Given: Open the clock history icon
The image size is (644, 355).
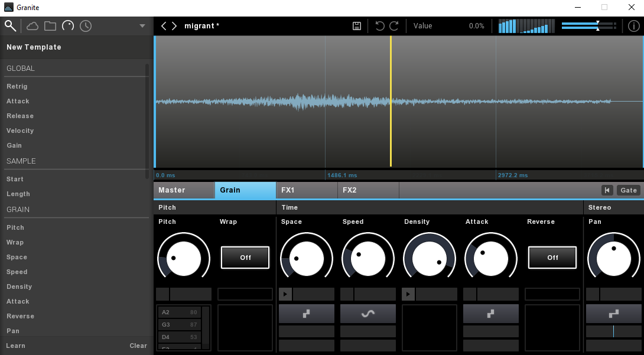Looking at the screenshot, I should tap(86, 26).
